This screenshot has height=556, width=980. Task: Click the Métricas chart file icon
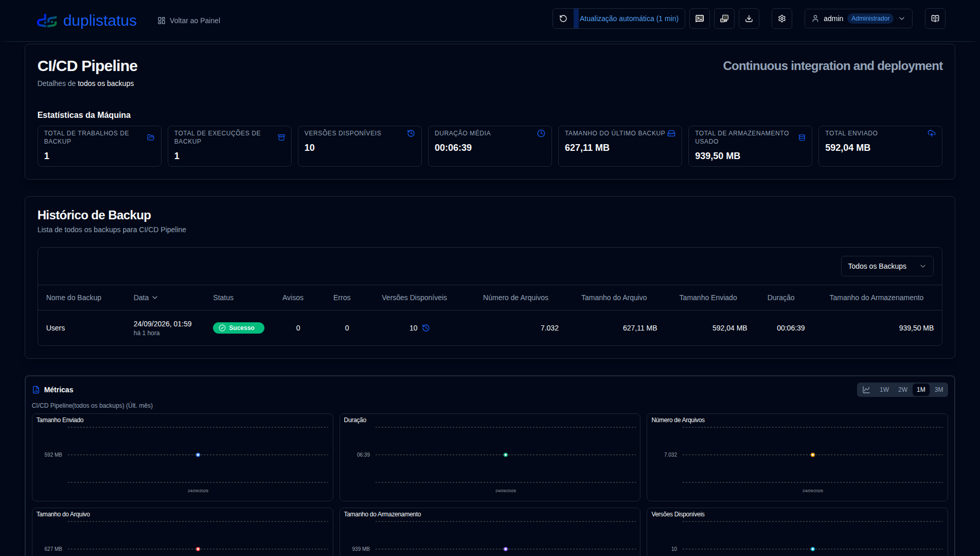pos(36,390)
